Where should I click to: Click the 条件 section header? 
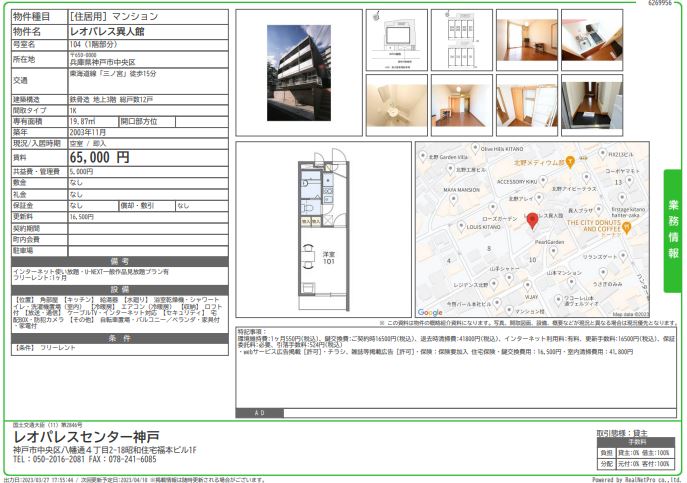pos(120,338)
